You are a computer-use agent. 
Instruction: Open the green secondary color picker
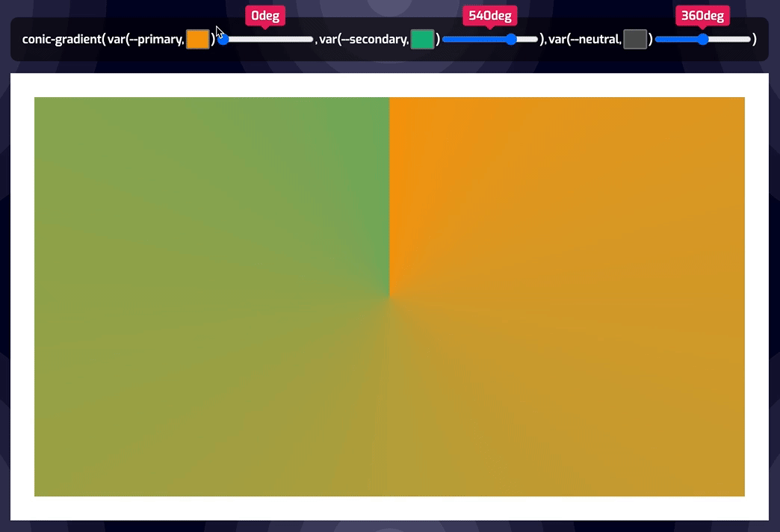point(422,39)
